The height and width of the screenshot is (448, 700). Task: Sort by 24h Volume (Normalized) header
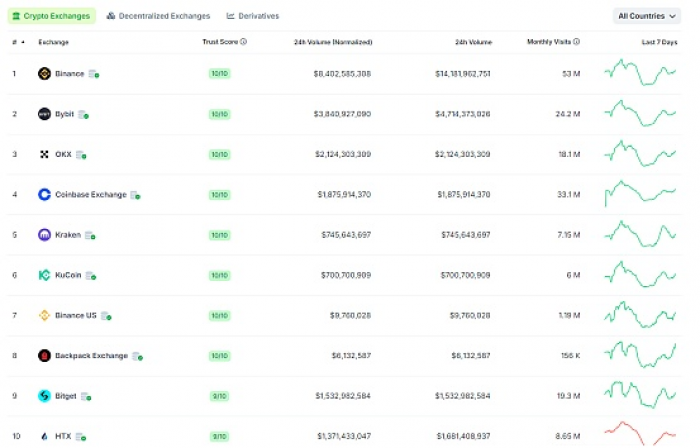tap(333, 42)
